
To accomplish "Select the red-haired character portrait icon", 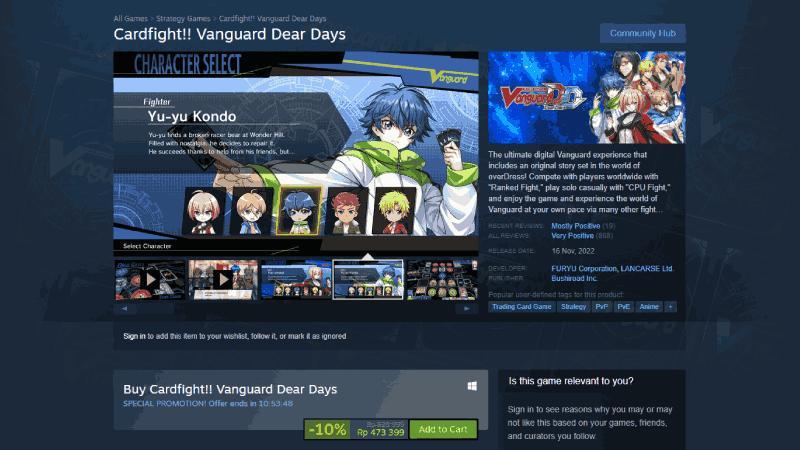I will 346,211.
